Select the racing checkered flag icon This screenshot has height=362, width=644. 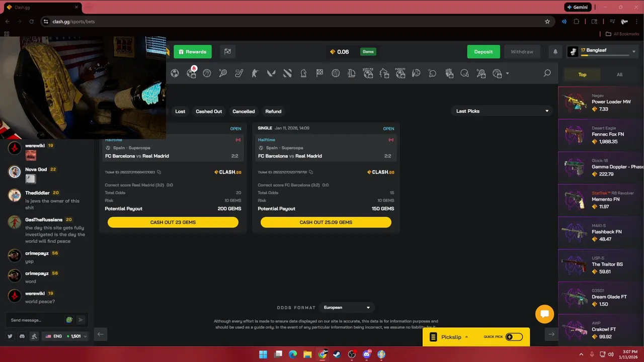point(319,73)
